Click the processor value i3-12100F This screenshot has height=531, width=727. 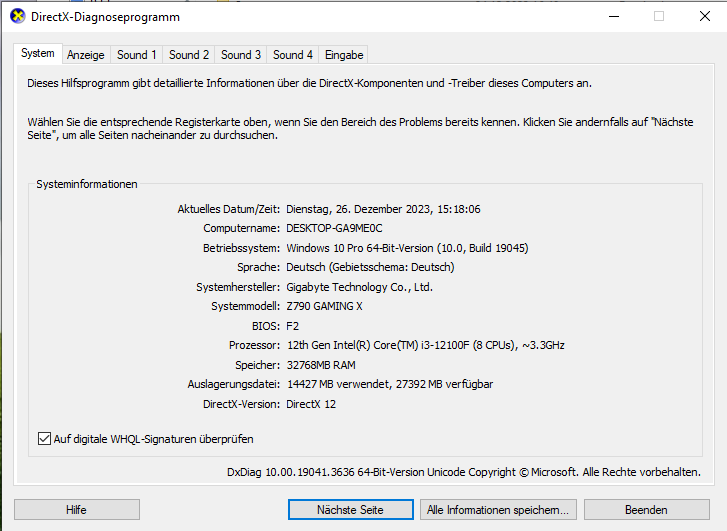pos(425,345)
